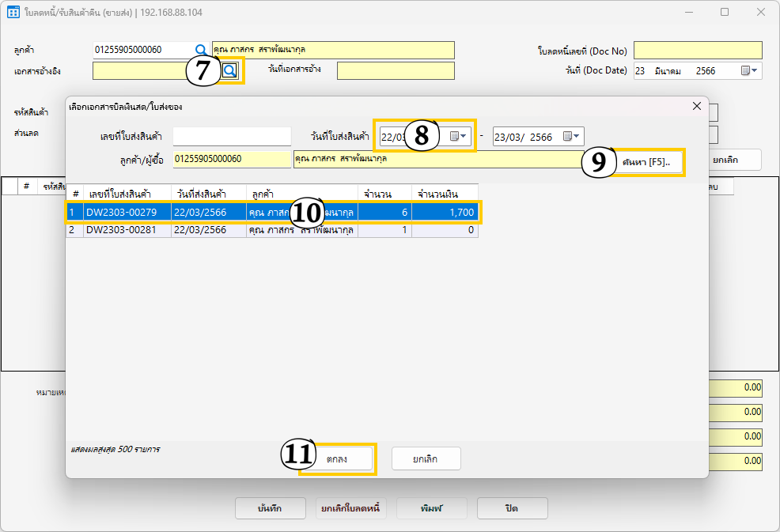Click the เลขที่ใบส่งสินค้า input field

[x=232, y=137]
